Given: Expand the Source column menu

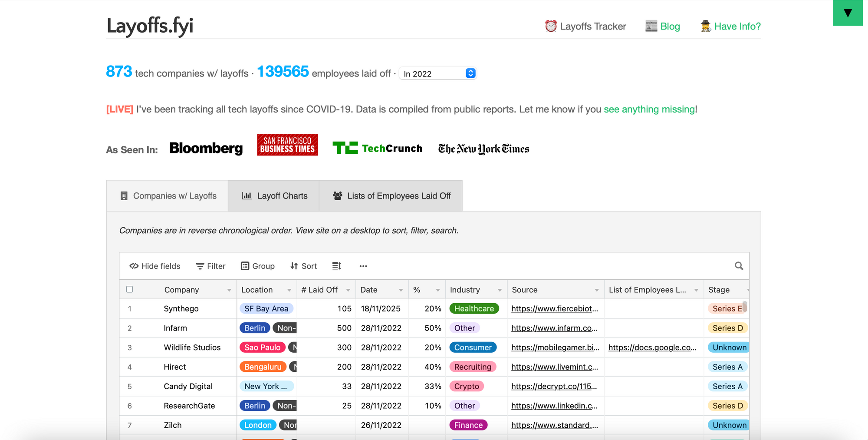Looking at the screenshot, I should point(597,290).
